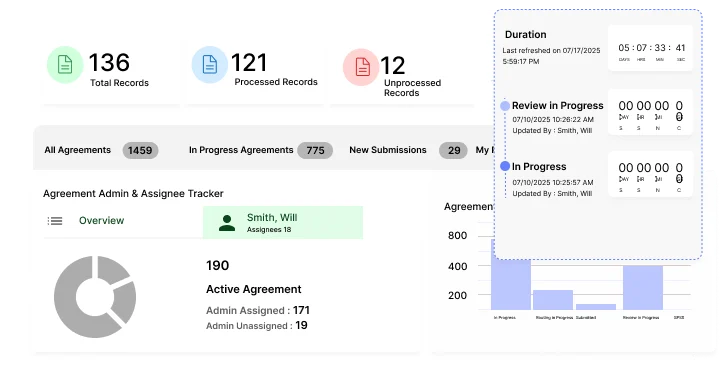
Task: Click the 12 Unprocessed Records value
Action: coord(393,66)
